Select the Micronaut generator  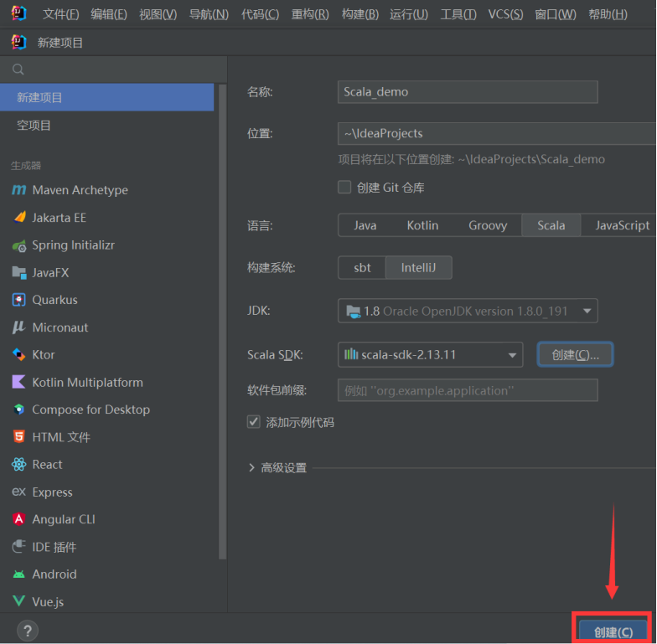pyautogui.click(x=107, y=327)
